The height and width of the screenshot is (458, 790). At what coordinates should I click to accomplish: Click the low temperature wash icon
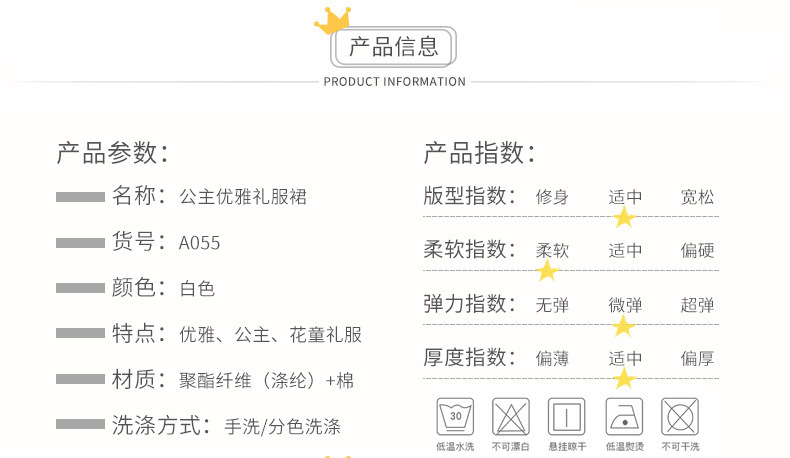click(455, 415)
